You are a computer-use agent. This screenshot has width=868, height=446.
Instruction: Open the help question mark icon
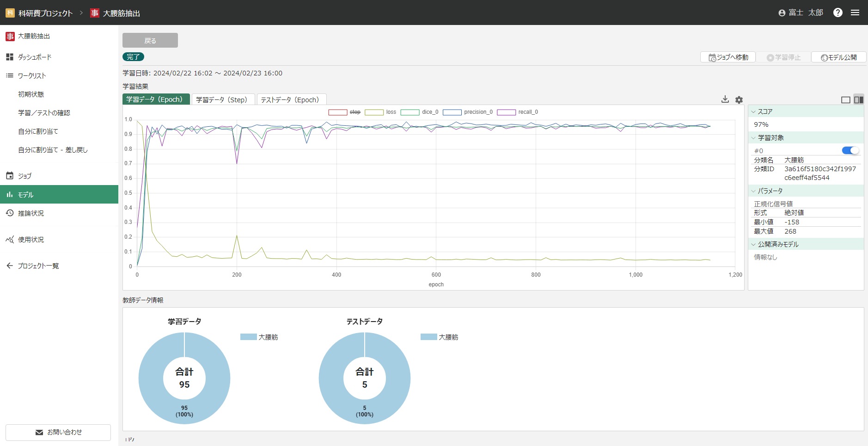click(837, 12)
